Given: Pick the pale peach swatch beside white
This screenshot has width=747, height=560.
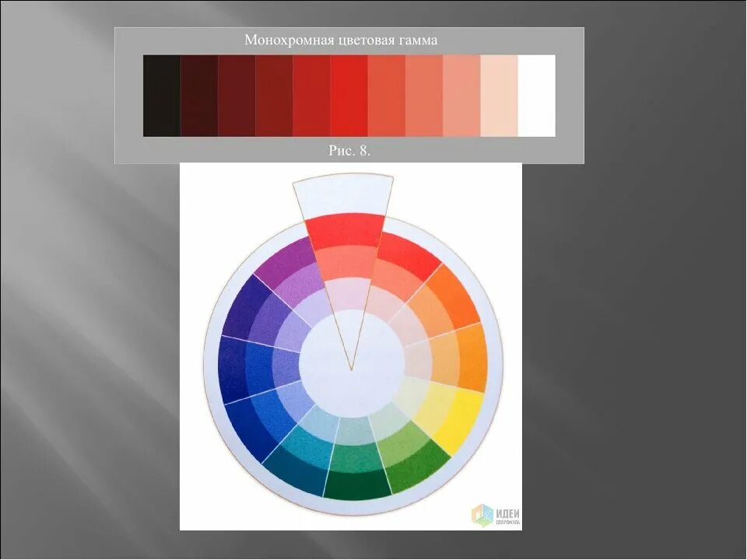Looking at the screenshot, I should point(499,96).
